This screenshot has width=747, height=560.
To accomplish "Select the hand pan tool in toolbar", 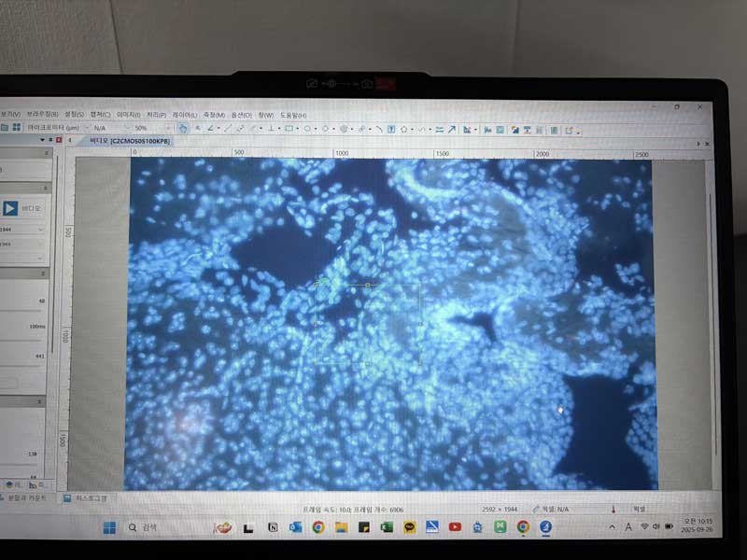I will (x=184, y=128).
